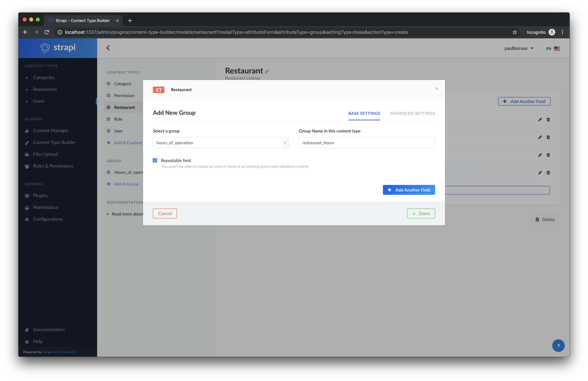Select the Base Settings tab
Screen dimensions: 588x381
[x=364, y=113]
